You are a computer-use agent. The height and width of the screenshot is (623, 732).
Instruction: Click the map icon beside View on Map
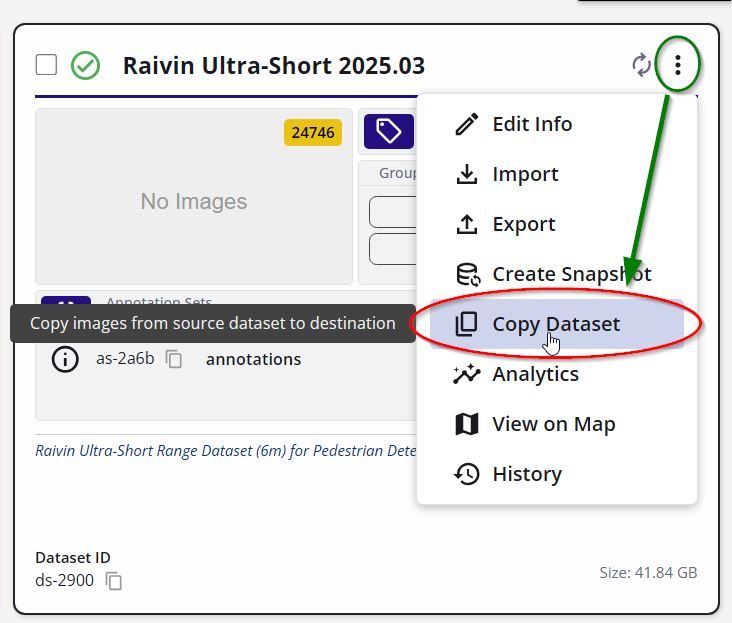pos(466,424)
